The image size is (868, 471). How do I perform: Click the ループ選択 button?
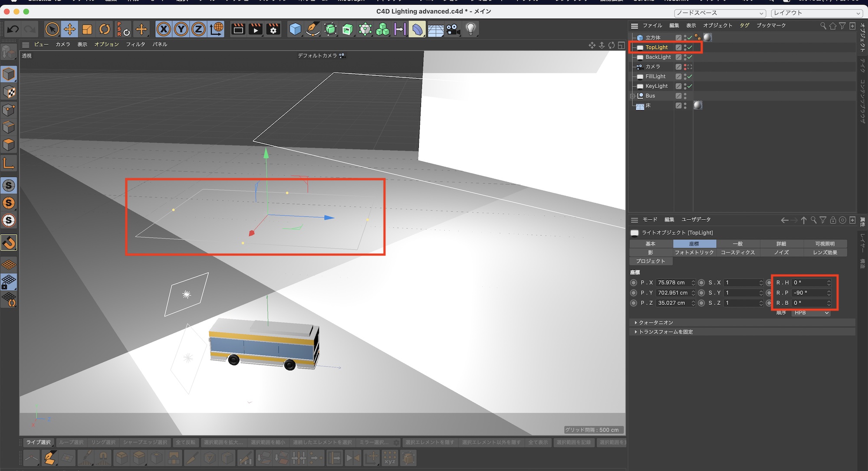71,442
